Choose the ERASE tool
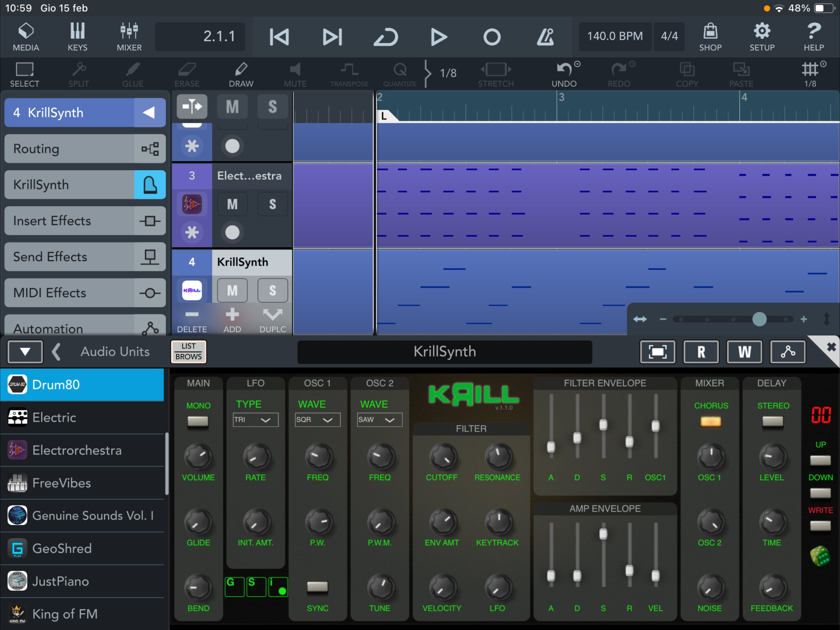This screenshot has height=630, width=840. click(187, 74)
